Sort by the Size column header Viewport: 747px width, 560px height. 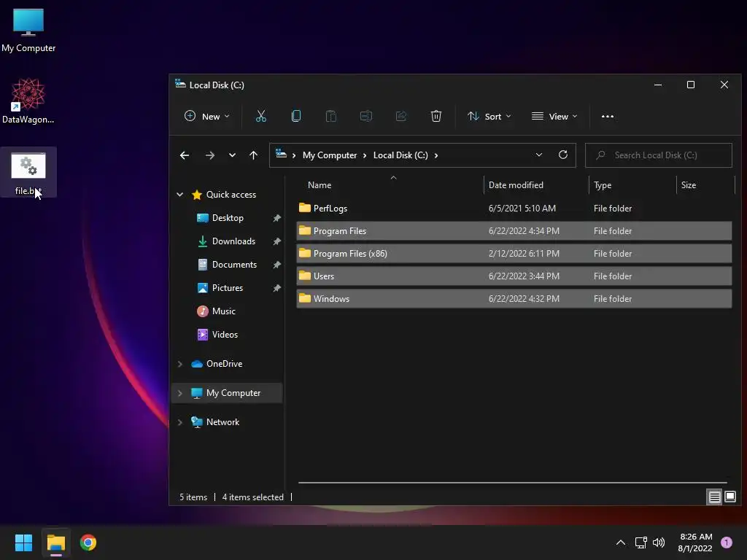[x=705, y=184]
